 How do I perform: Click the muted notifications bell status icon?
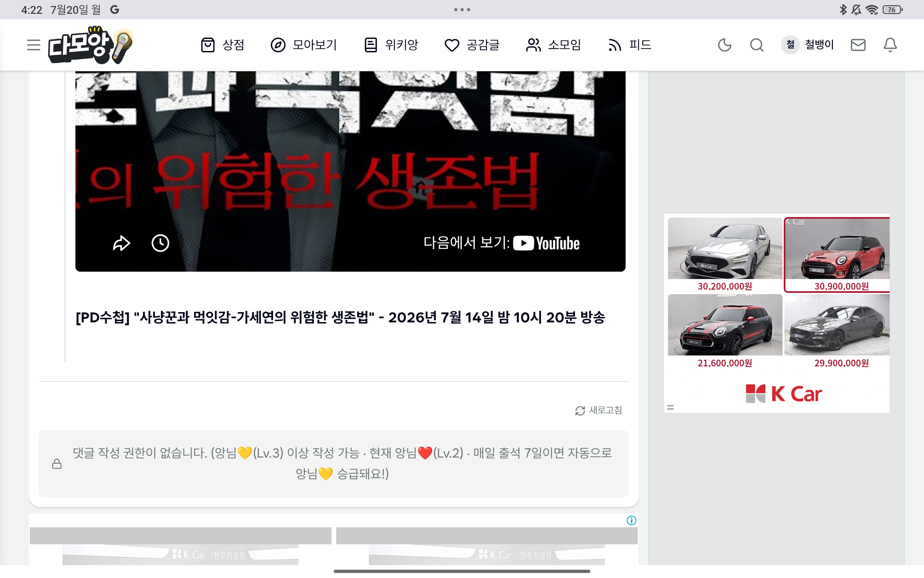click(x=856, y=10)
